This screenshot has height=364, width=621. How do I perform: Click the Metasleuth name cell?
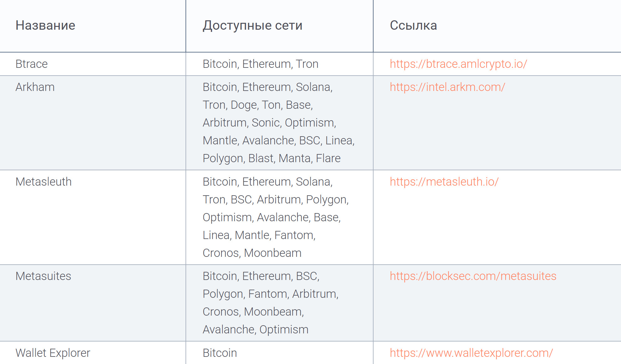(x=43, y=182)
